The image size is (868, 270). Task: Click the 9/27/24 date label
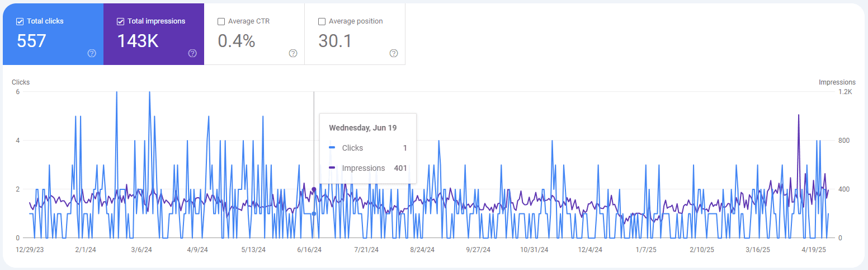478,250
